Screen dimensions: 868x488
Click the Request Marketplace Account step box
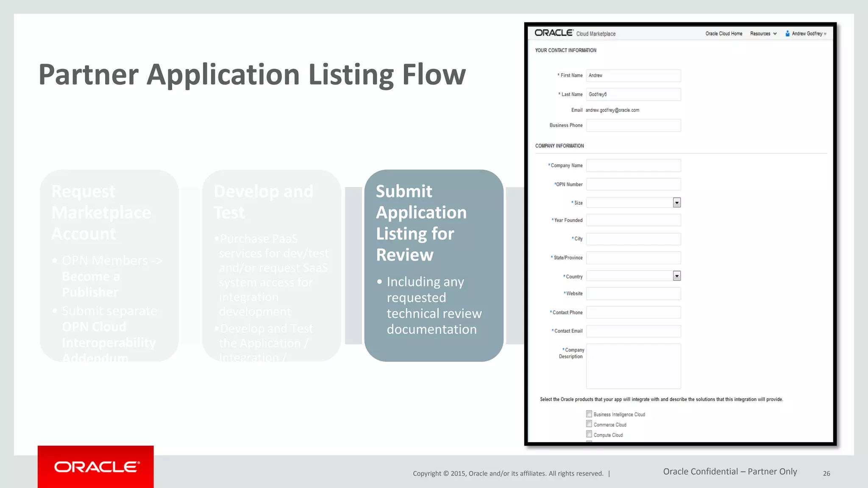coord(109,266)
